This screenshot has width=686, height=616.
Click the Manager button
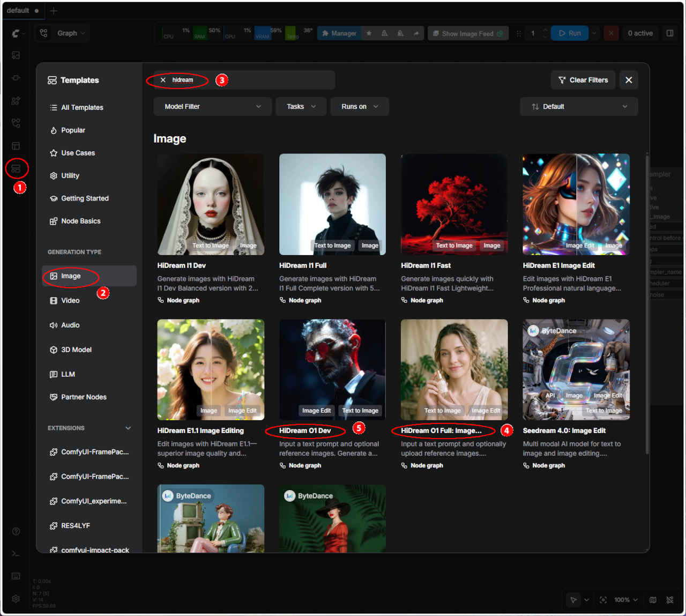coord(339,33)
